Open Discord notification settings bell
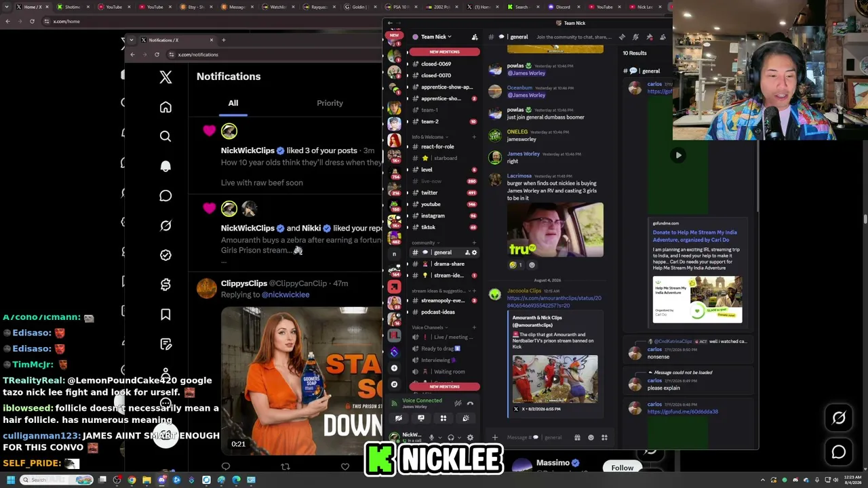 (635, 37)
